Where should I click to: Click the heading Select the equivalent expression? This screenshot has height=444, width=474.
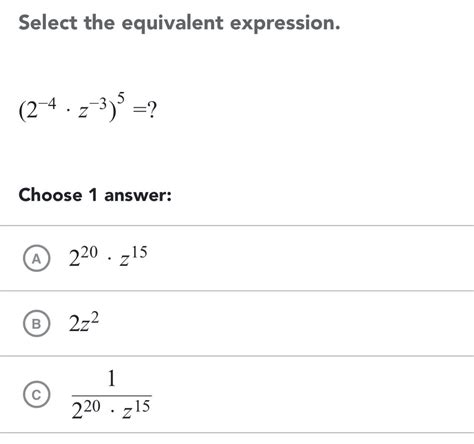(179, 23)
